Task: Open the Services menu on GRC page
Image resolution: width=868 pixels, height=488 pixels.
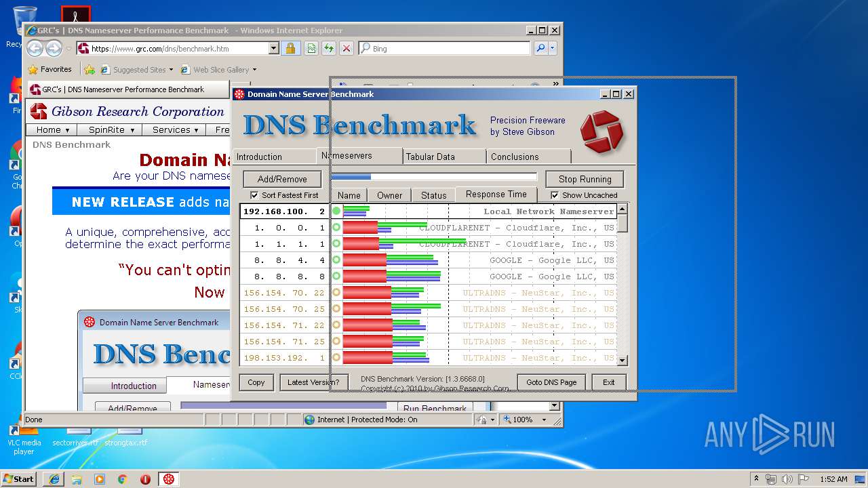Action: click(175, 129)
